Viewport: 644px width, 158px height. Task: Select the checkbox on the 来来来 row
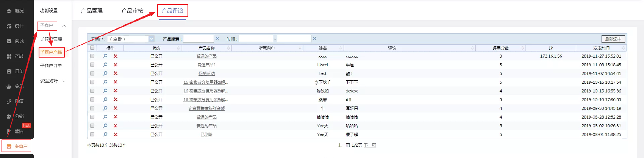tap(92, 91)
